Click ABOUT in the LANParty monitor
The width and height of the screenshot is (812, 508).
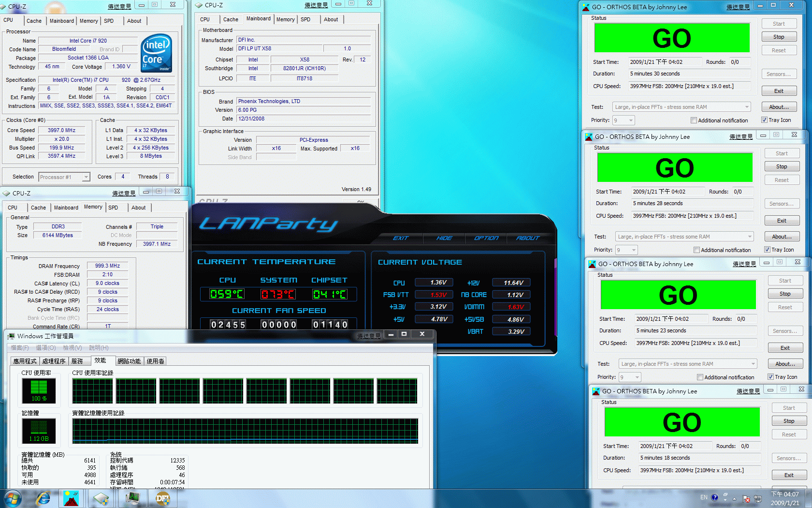527,238
